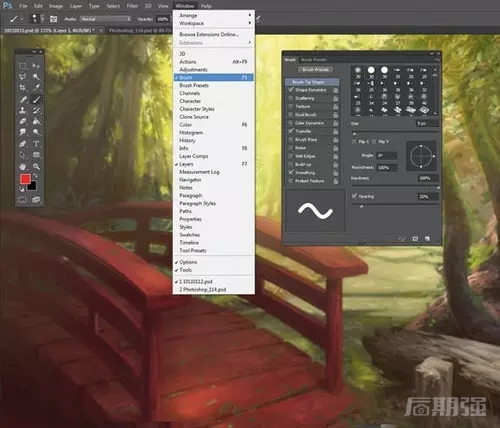This screenshot has height=428, width=500.
Task: Switch to the Brush Presets tab
Action: pyautogui.click(x=314, y=60)
